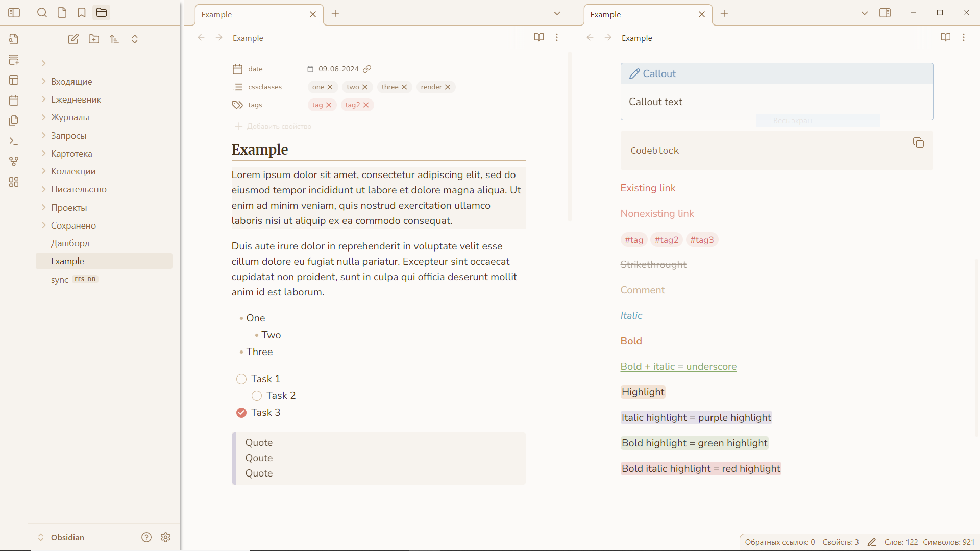The image size is (980, 551).
Task: Open a new tab in the right pane
Action: coord(724,14)
